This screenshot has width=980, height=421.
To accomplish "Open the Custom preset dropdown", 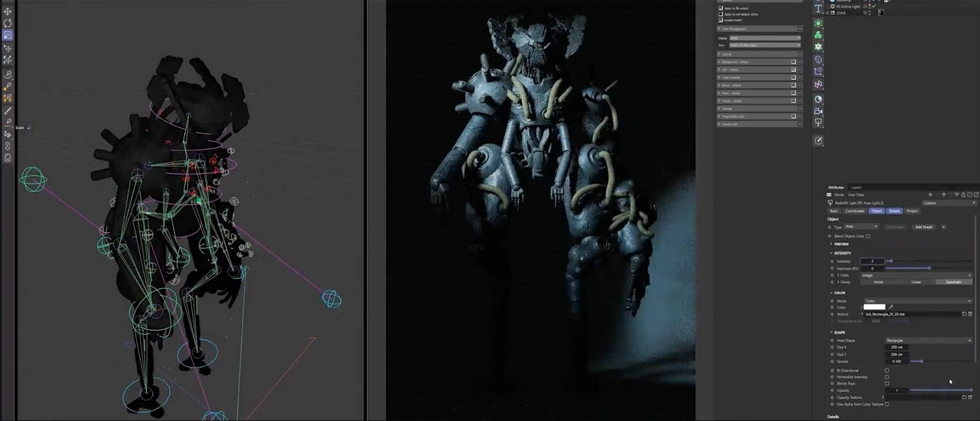I will pos(949,203).
